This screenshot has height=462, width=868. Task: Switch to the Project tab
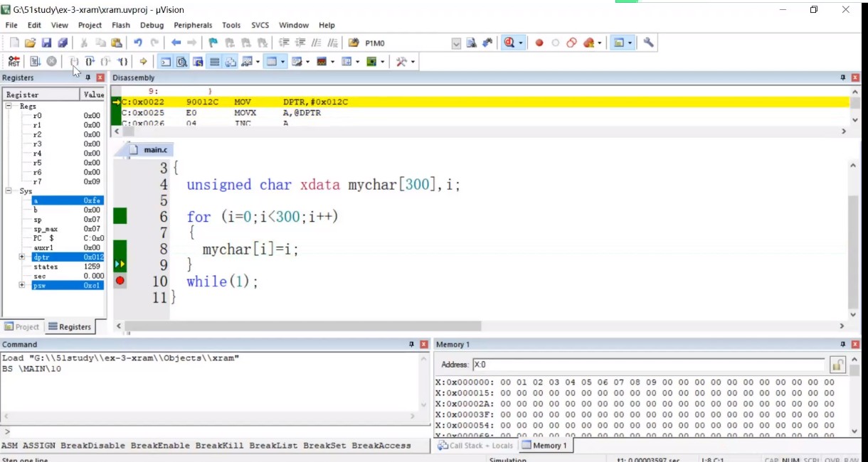point(22,327)
